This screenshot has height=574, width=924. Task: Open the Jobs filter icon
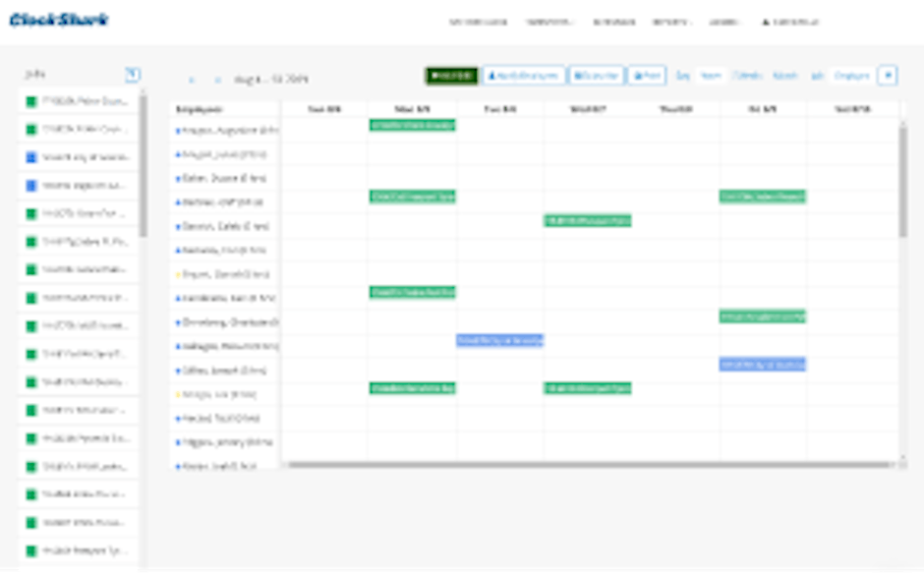135,74
